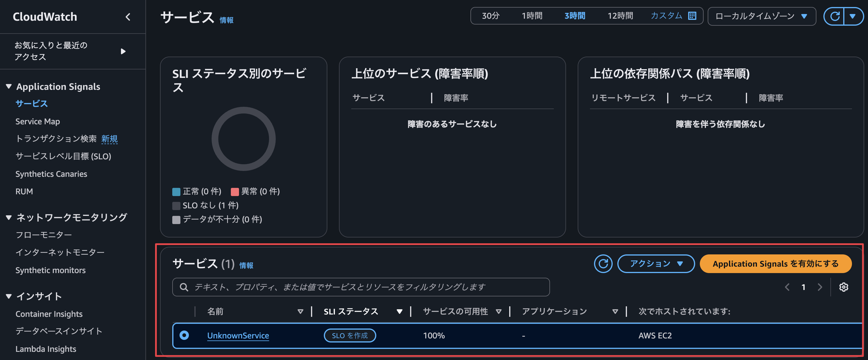Go to next table page
Viewport: 868px width, 360px height.
[x=820, y=287]
